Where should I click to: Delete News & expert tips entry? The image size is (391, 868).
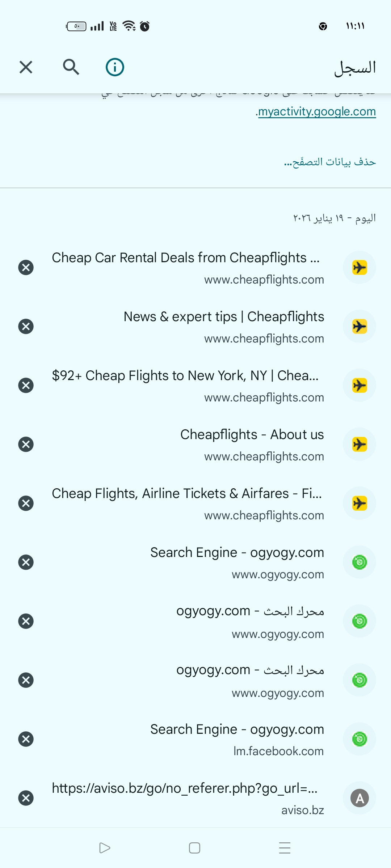coord(26,327)
